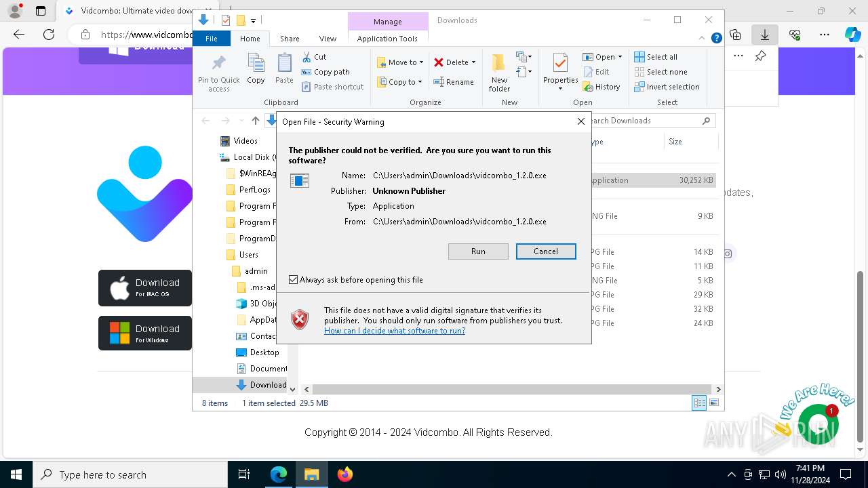
Task: Click Cancel in Security Warning dialog
Action: pyautogui.click(x=546, y=251)
